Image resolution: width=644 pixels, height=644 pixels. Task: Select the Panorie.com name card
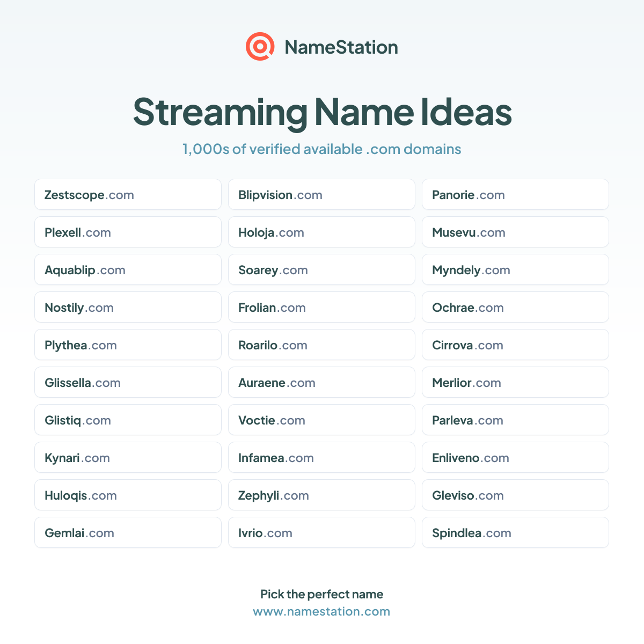point(515,194)
